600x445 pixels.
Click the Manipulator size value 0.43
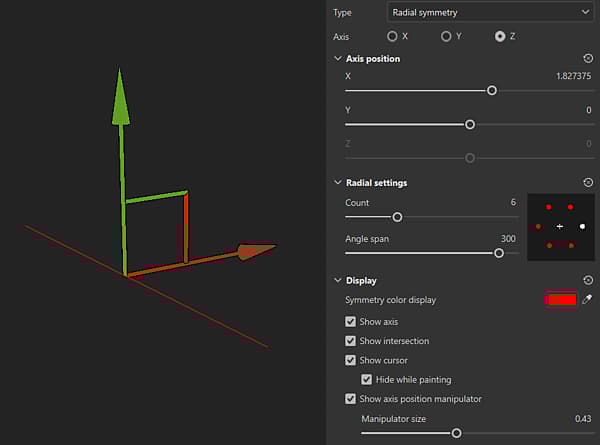[x=583, y=419]
